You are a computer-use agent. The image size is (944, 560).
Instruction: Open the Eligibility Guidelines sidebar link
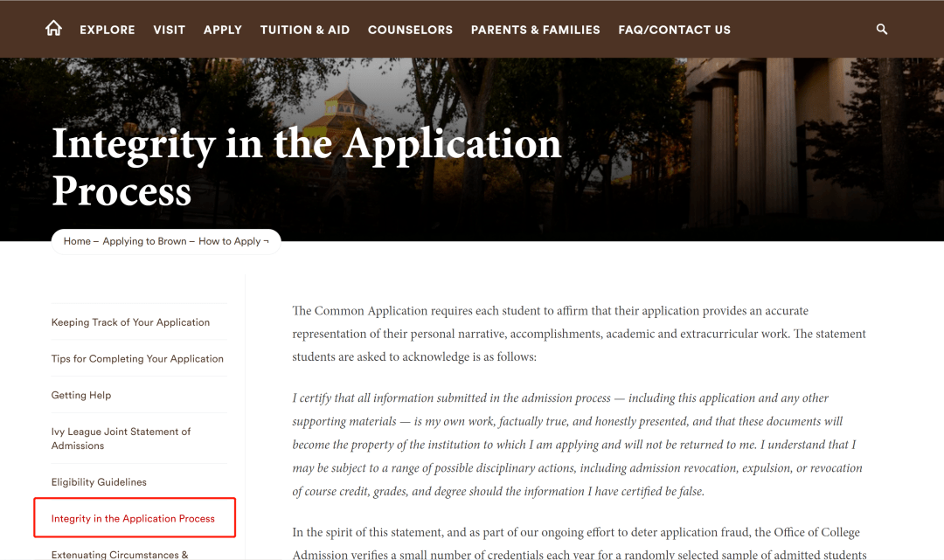pyautogui.click(x=99, y=481)
